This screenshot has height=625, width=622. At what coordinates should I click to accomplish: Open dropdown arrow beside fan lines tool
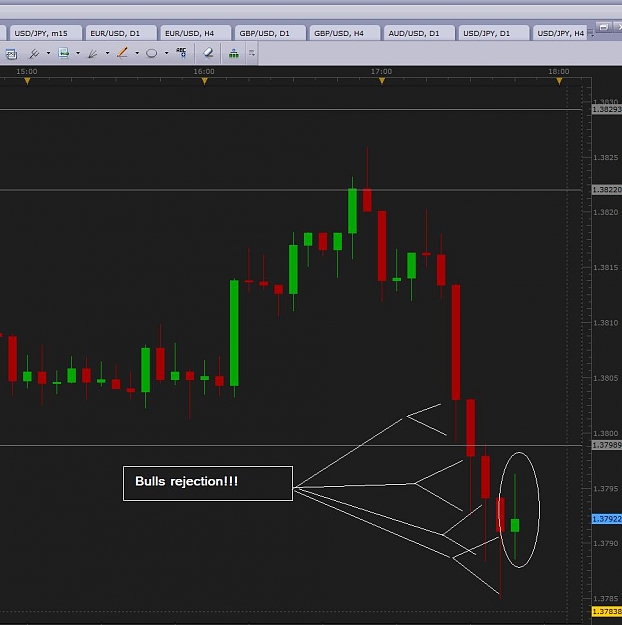[107, 53]
